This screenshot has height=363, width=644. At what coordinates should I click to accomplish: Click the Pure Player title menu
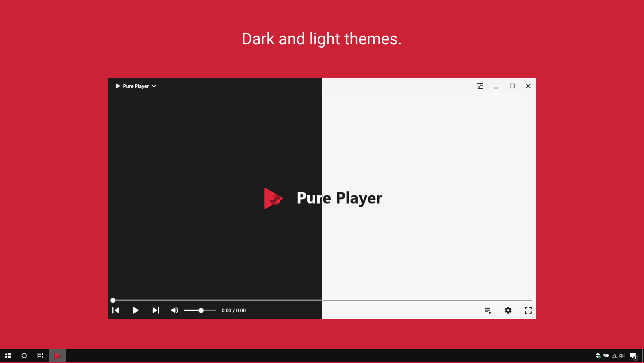[x=136, y=86]
